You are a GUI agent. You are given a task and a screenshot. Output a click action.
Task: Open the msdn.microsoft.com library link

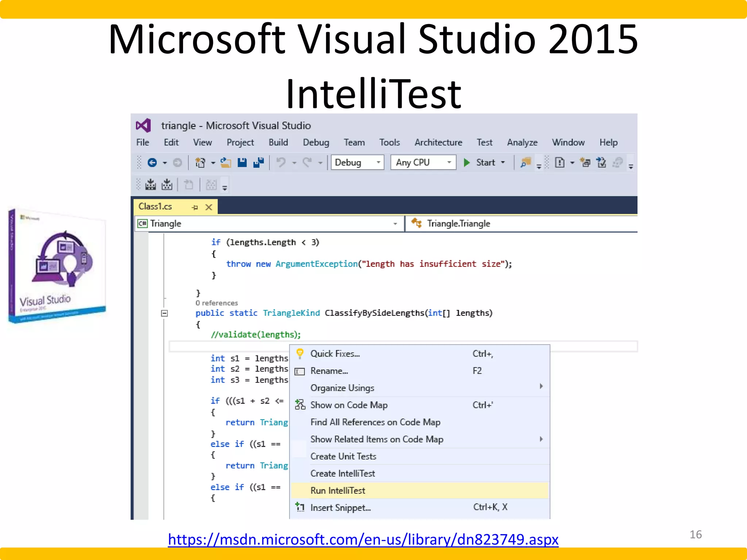(x=363, y=539)
